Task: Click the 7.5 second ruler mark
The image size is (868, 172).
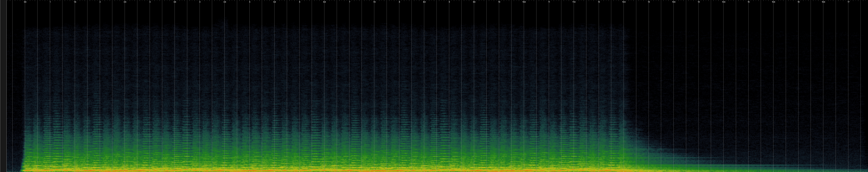Action: point(374,2)
